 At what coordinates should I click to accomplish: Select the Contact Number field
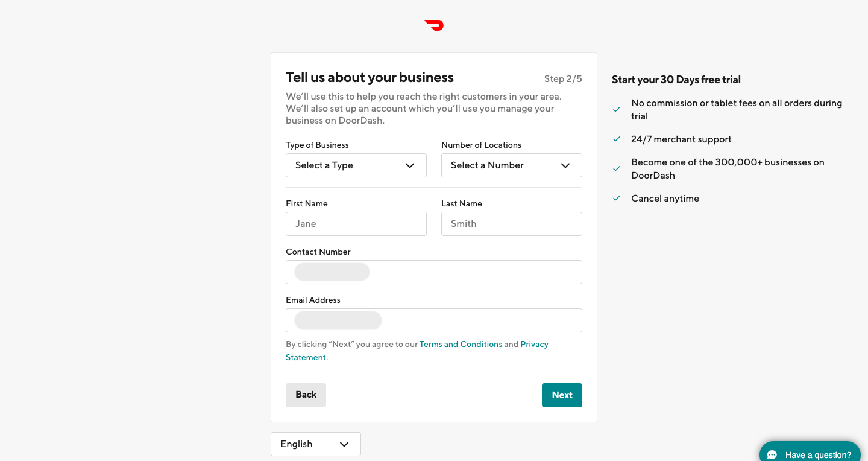point(433,272)
